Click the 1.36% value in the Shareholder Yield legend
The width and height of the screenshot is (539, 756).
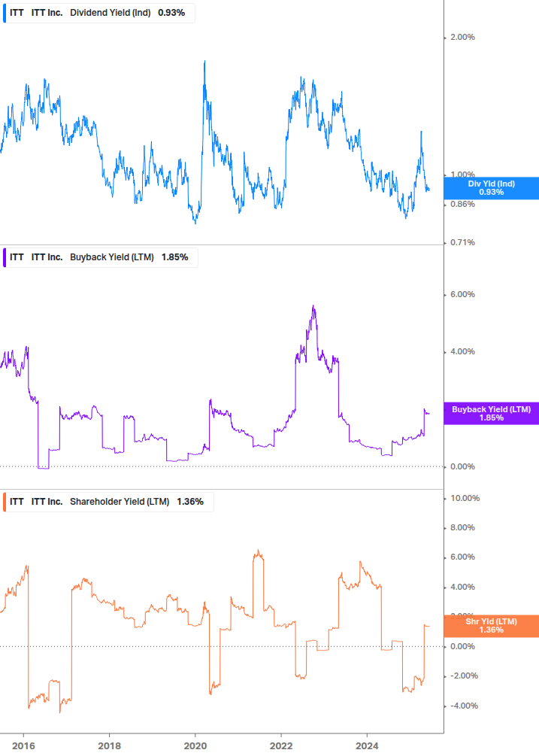(190, 502)
